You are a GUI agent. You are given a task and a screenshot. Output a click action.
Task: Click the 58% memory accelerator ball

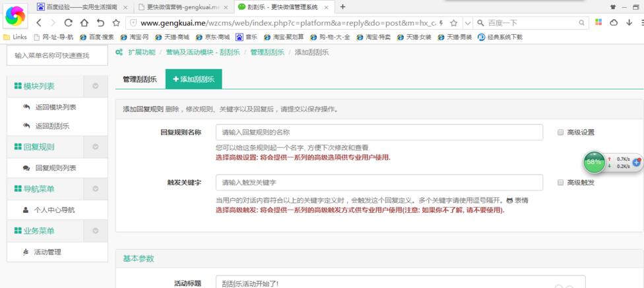595,161
